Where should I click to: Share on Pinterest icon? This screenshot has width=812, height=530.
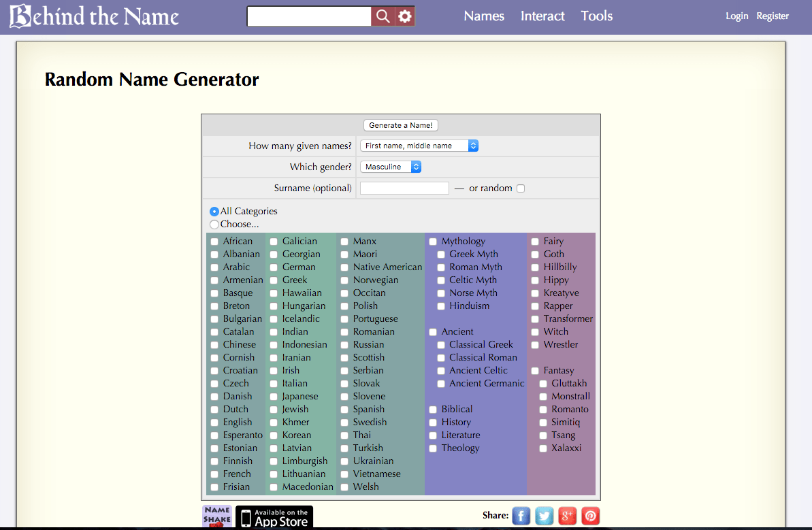[x=590, y=516]
